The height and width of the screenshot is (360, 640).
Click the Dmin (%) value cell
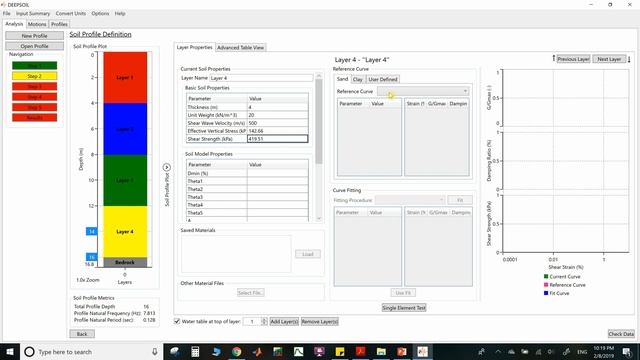pos(278,173)
